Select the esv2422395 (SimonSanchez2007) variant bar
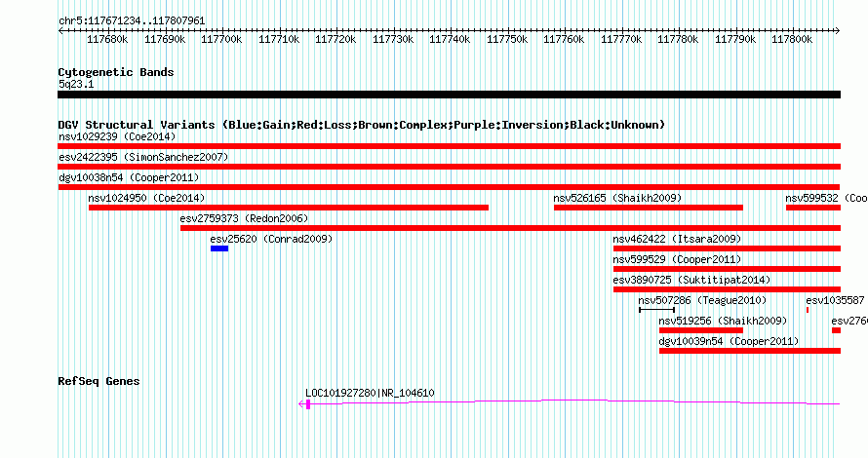 point(449,167)
